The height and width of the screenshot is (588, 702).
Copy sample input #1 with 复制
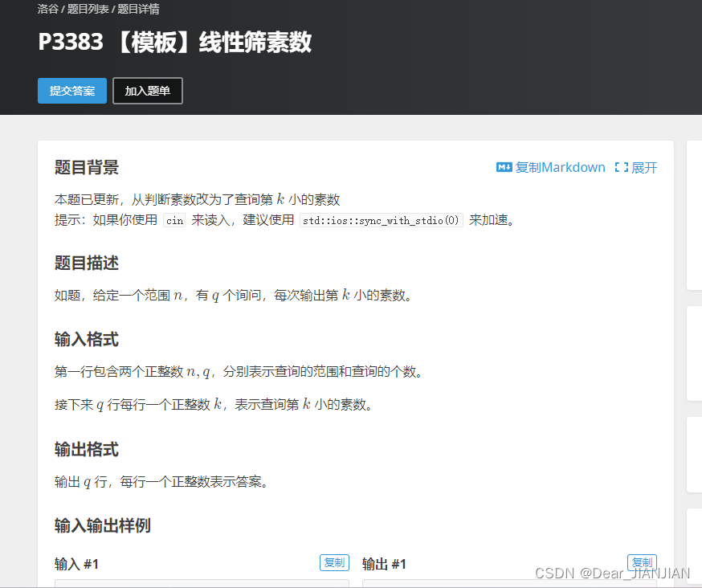(334, 562)
